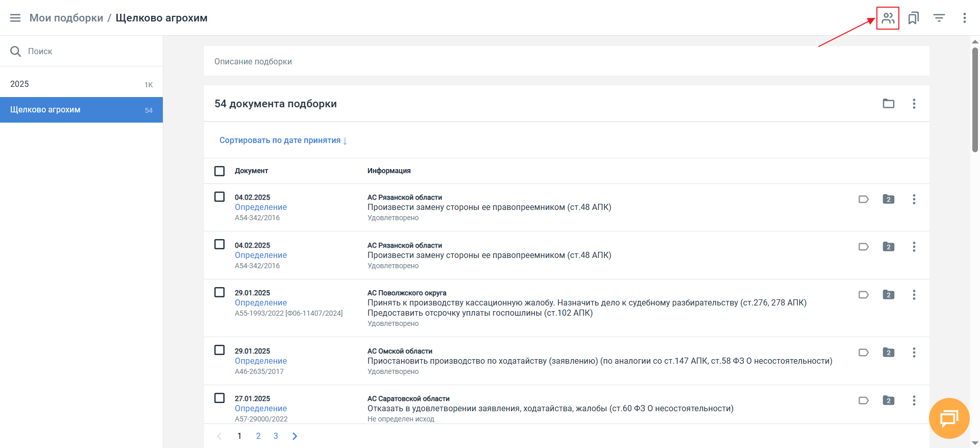Click folder badge for second А54-342/2016 row
Screen dimensions: 980x448
889,247
